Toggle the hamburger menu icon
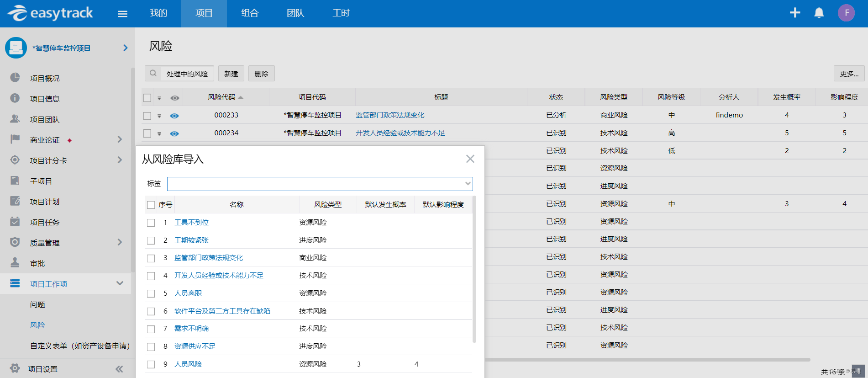This screenshot has height=378, width=868. click(122, 14)
